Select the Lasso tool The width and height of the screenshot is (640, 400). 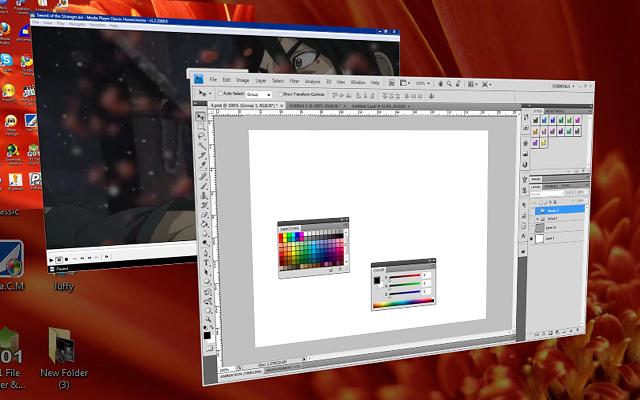201,136
